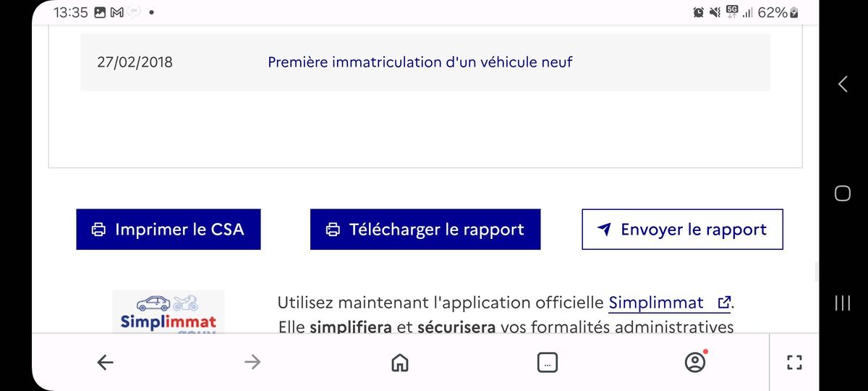This screenshot has width=868, height=391.
Task: Tap the browser forward arrow in bottom toolbar
Action: click(252, 362)
